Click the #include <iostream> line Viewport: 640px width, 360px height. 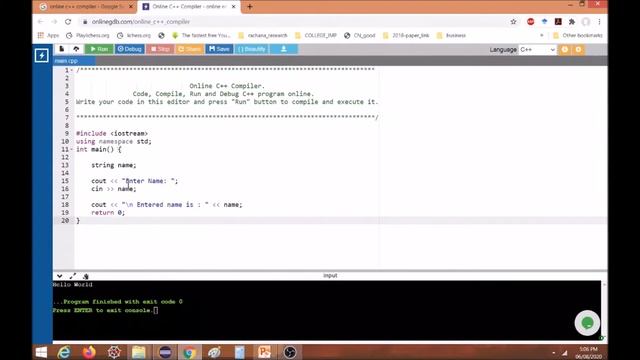click(112, 133)
